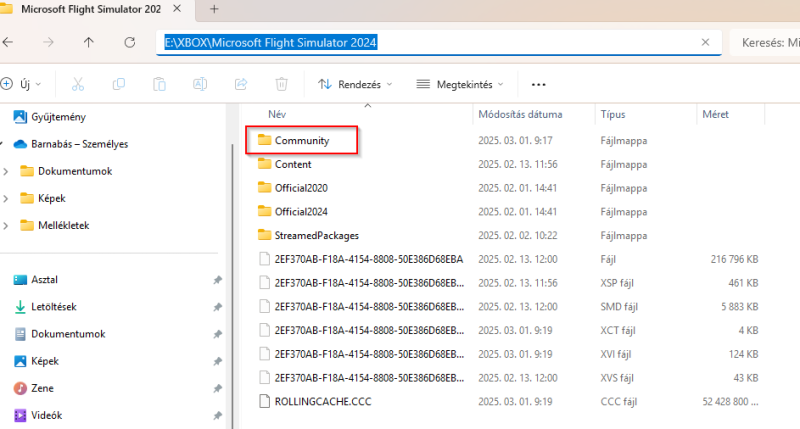Open the three-dots more options menu
This screenshot has height=429, width=800.
pos(538,85)
